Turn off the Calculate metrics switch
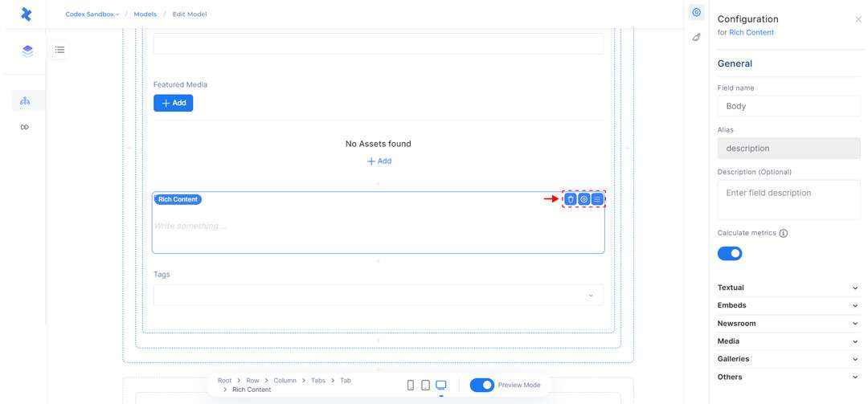868x404 pixels. click(x=730, y=254)
